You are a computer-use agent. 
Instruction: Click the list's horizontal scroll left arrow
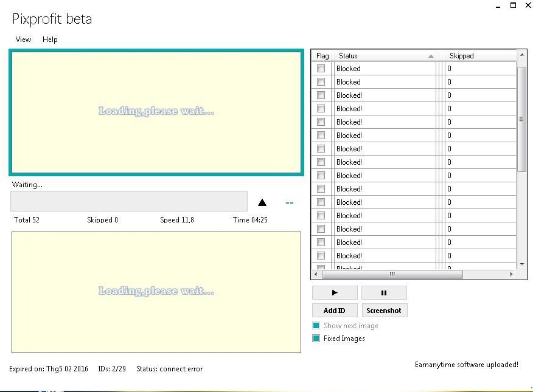(x=316, y=274)
